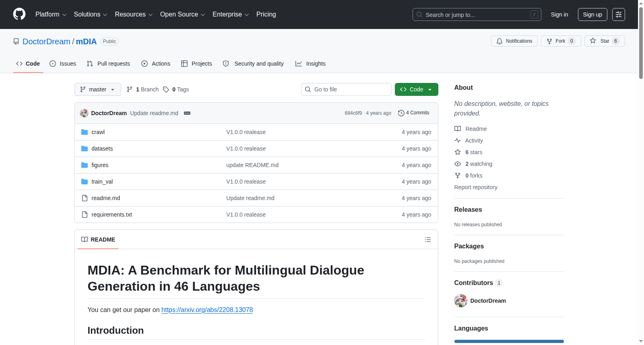Focus the Search or jump to field

pyautogui.click(x=477, y=14)
